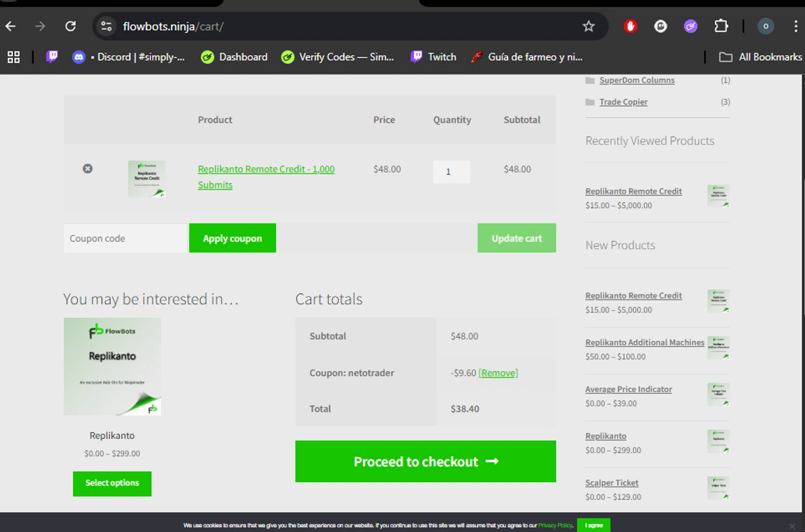Image resolution: width=805 pixels, height=532 pixels.
Task: Bookmark this page with the star icon
Action: (x=589, y=26)
